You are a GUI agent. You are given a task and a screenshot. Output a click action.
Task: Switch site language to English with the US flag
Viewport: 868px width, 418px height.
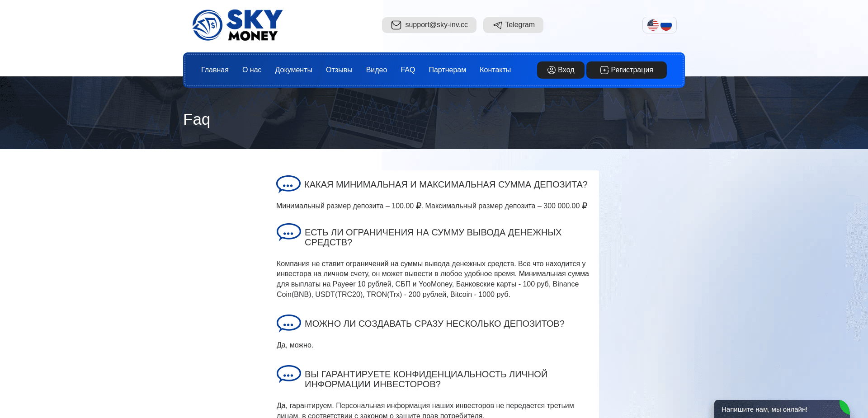pyautogui.click(x=653, y=25)
